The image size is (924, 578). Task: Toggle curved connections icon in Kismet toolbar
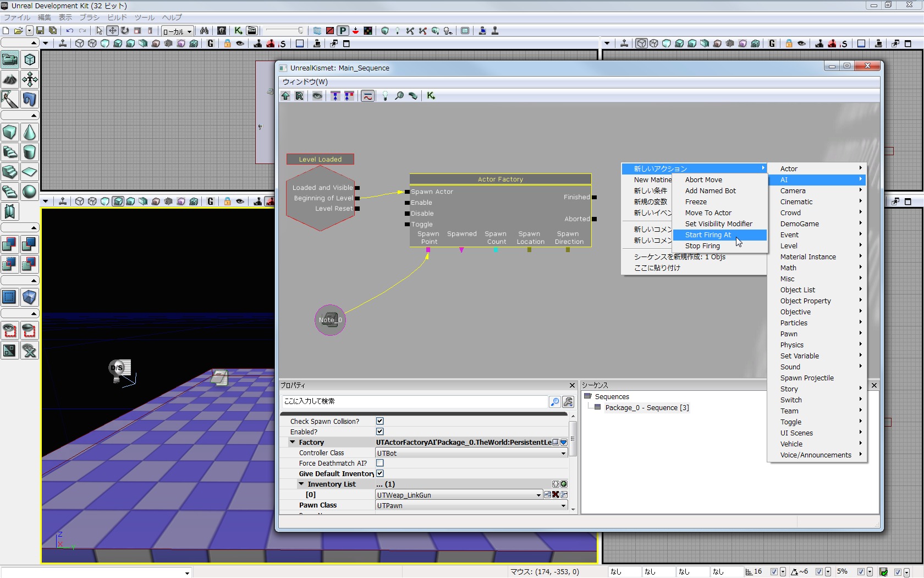pos(367,96)
